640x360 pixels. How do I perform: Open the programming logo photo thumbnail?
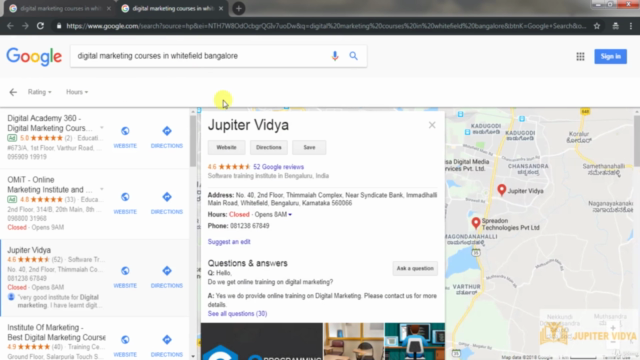(262, 342)
